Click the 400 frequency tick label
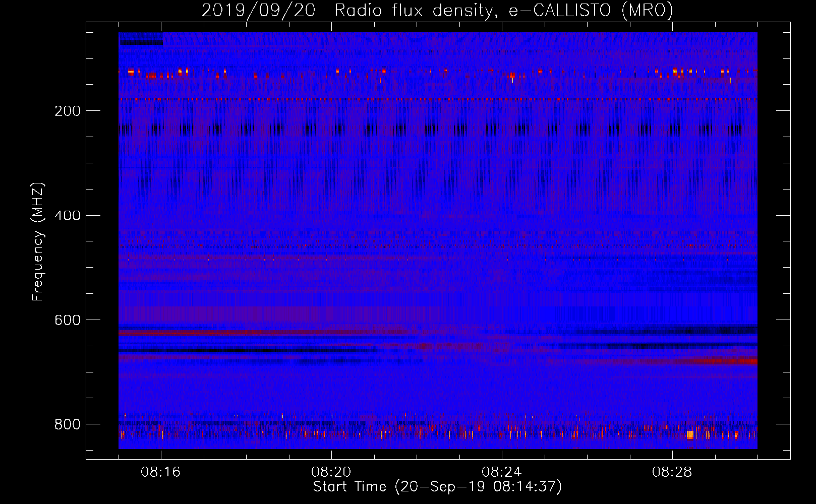The width and height of the screenshot is (816, 504). [x=68, y=216]
